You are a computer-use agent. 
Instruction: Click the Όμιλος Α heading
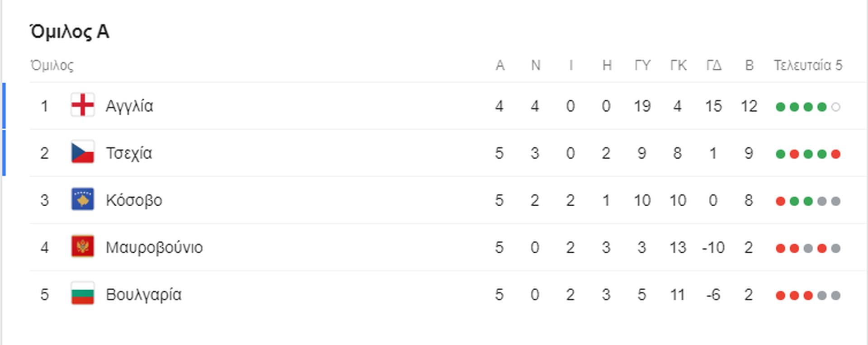70,32
